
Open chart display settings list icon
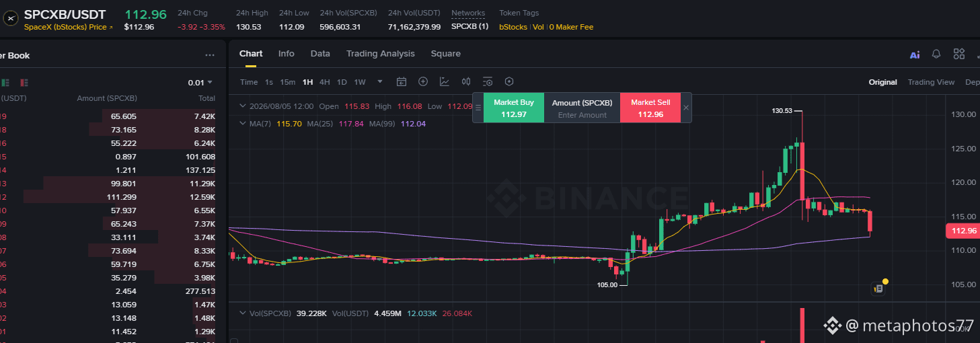click(488, 82)
